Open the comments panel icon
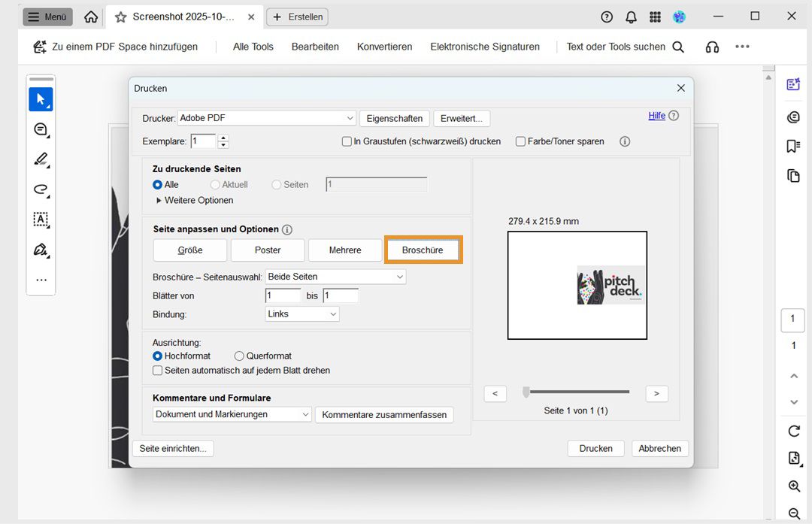Image resolution: width=812 pixels, height=524 pixels. point(793,117)
